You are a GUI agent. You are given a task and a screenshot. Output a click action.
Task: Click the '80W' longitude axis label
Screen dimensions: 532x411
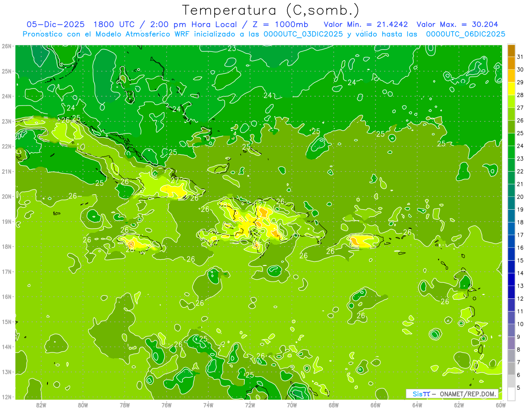click(x=83, y=404)
